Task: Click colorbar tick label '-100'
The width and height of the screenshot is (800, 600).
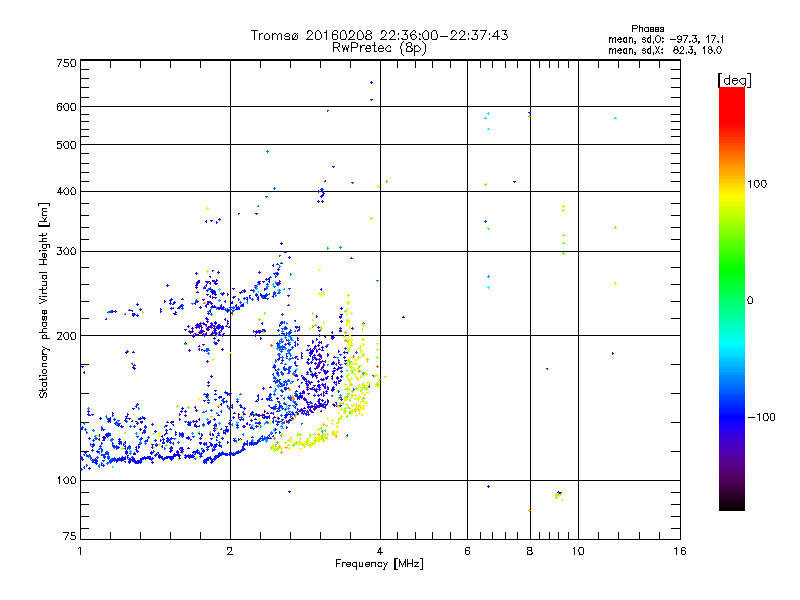Action: pyautogui.click(x=761, y=417)
